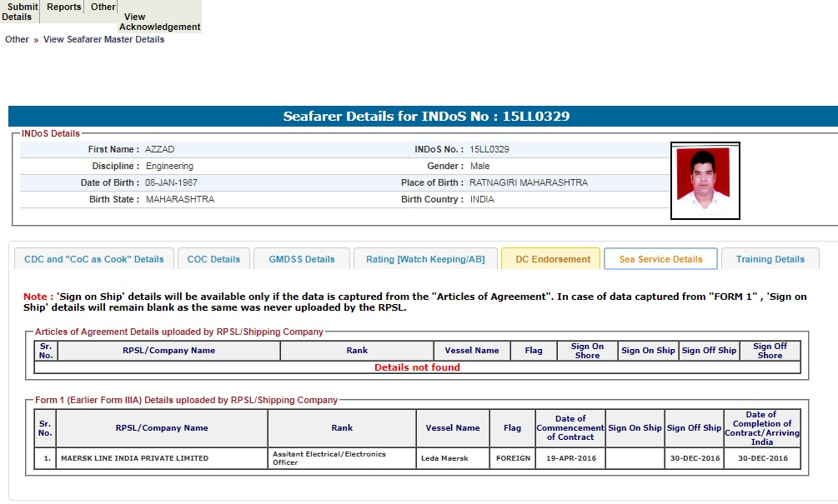Click the seafarer profile photo

tap(705, 180)
